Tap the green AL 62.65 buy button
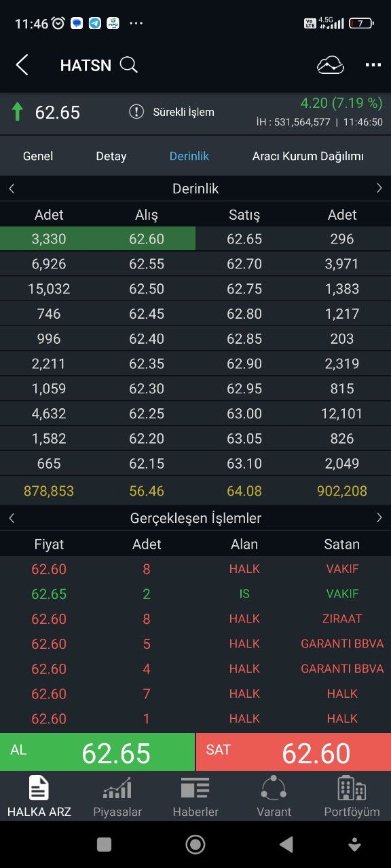Viewport: 391px width, 868px height. point(97,752)
